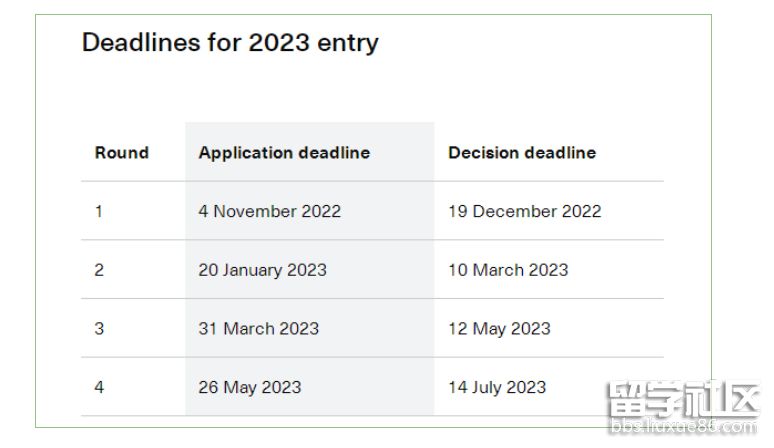The height and width of the screenshot is (448, 774).
Task: Click the word "Deadlines" in the heading
Action: tap(132, 43)
